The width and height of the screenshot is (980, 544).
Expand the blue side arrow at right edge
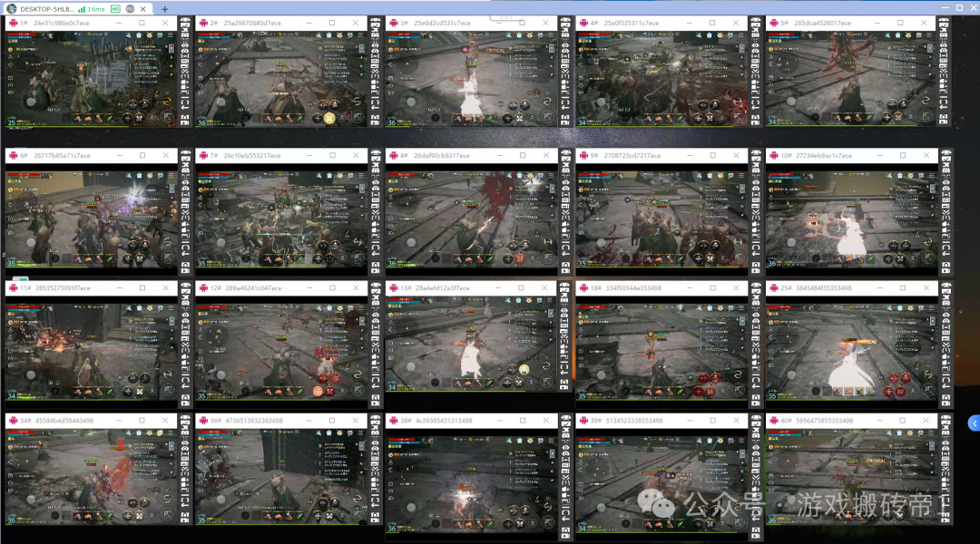coord(974,423)
